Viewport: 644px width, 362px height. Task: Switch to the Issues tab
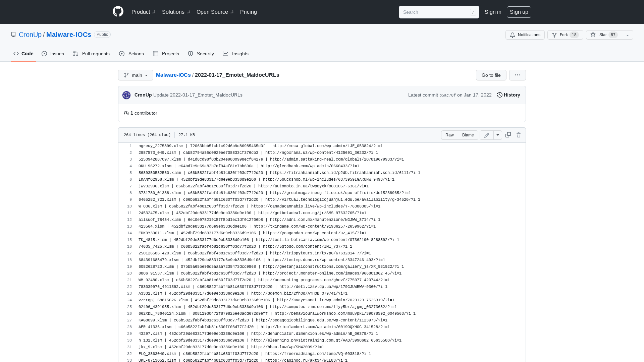click(53, 54)
